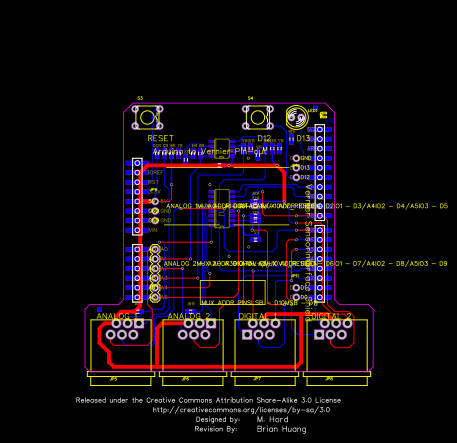Click the yellow MUX ADDR PINS outline box
The width and height of the screenshot is (457, 443).
coord(233,293)
